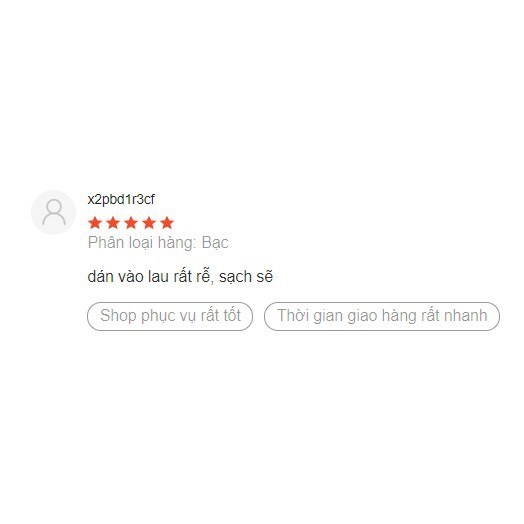Select the third orange rating star

click(x=131, y=223)
